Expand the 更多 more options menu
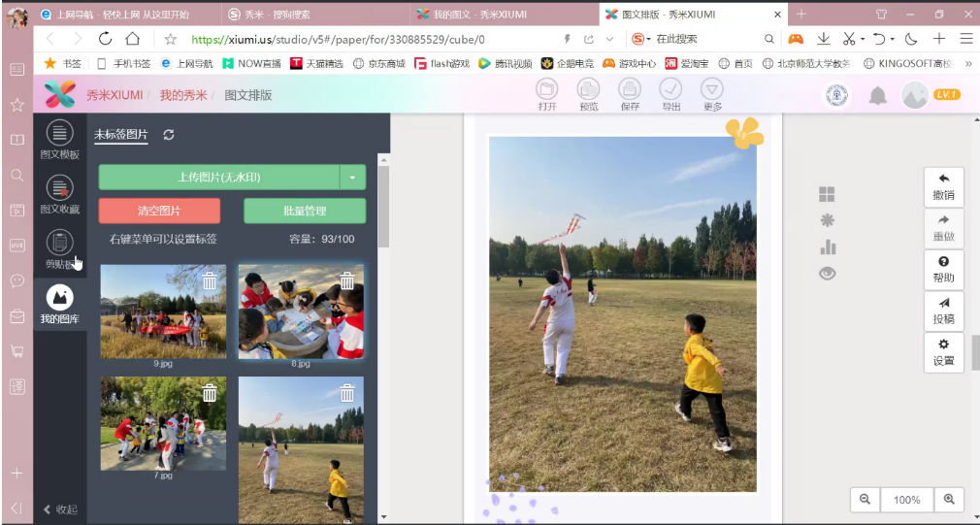 (x=712, y=94)
